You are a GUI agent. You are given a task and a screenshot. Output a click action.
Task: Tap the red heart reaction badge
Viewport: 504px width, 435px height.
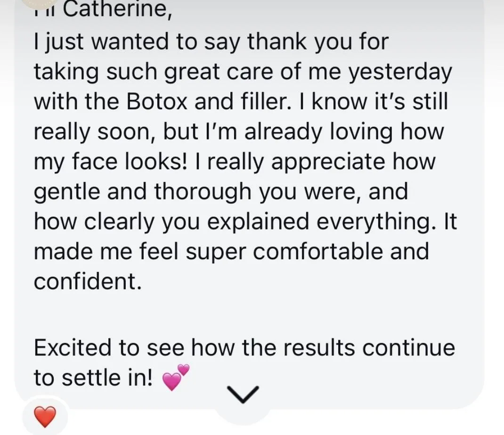click(x=45, y=417)
